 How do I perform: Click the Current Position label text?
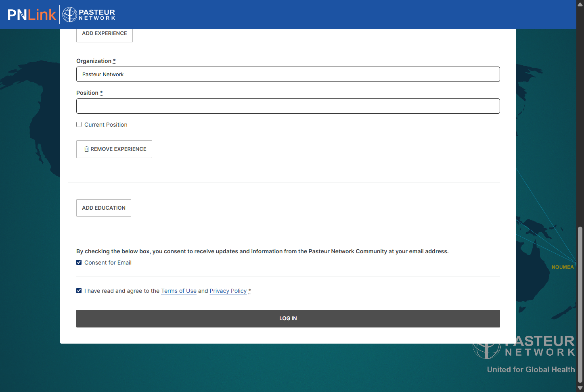(x=106, y=125)
